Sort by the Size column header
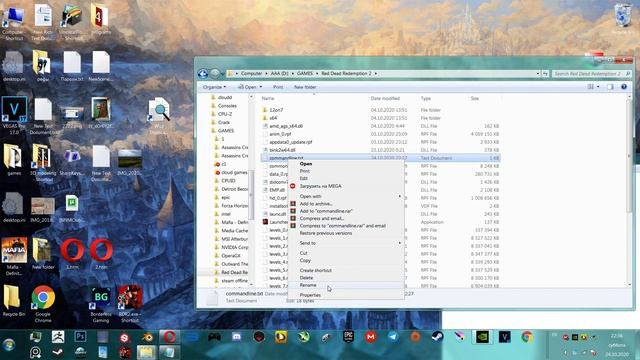 474,98
